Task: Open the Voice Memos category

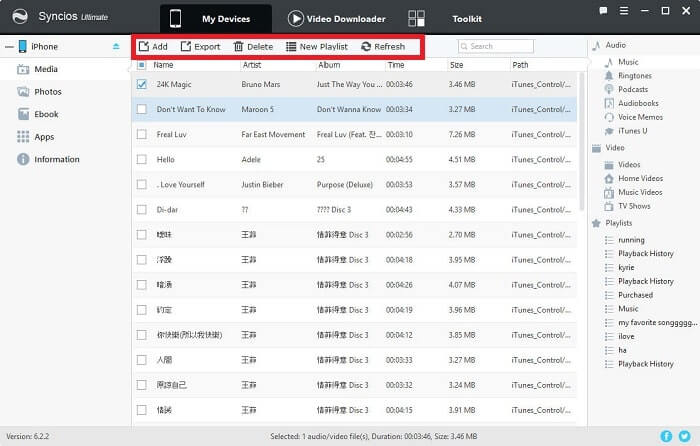Action: (640, 117)
